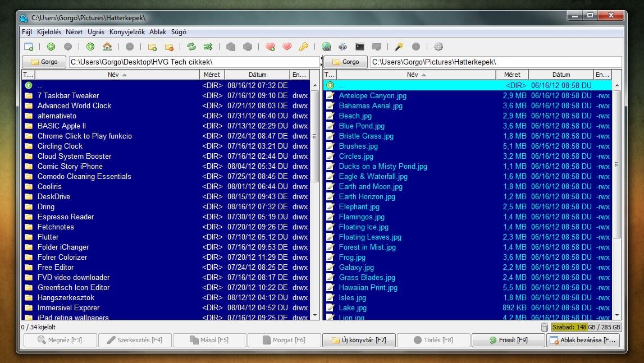This screenshot has width=644, height=363.
Task: Swap folders with the green arrows icon
Action: click(191, 47)
